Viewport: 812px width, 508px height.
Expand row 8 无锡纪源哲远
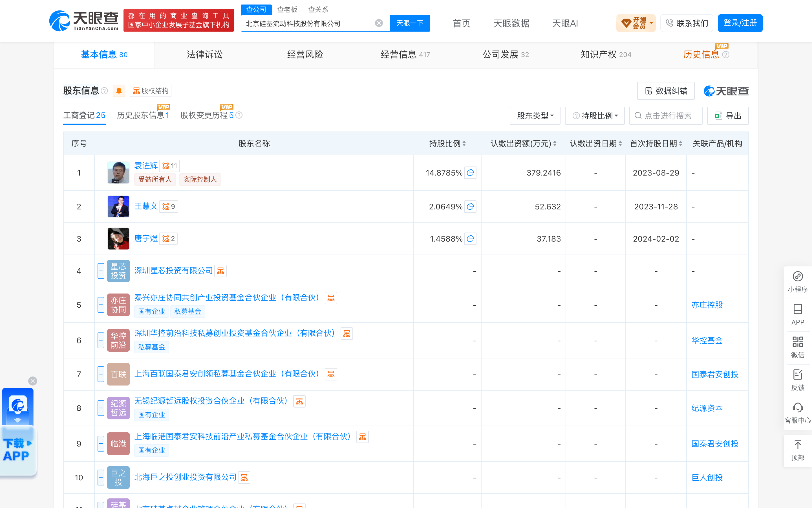pos(101,408)
